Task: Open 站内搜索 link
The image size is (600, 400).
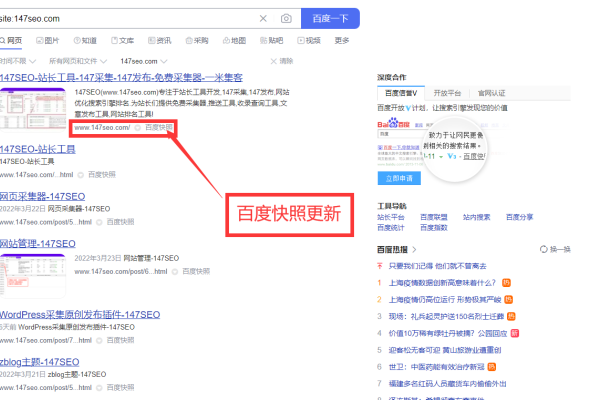Action: 476,217
